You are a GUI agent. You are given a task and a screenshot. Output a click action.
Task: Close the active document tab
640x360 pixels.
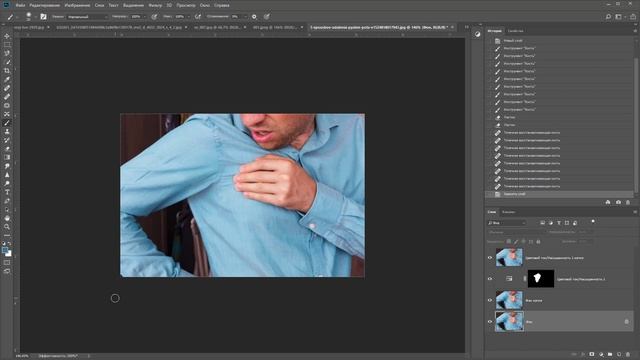(452, 27)
